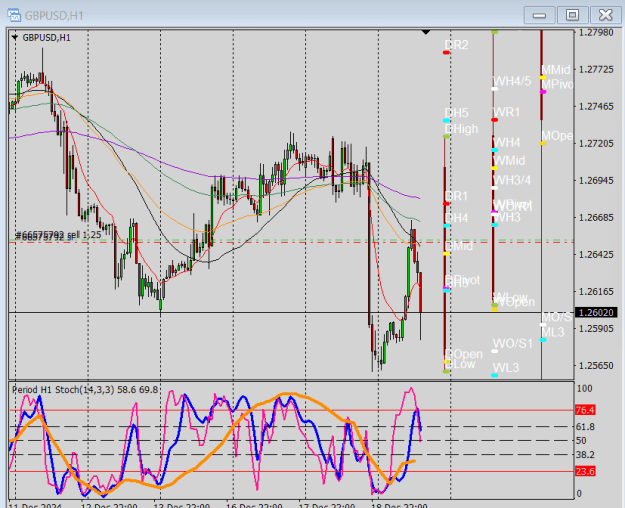The width and height of the screenshot is (625, 508).
Task: Click the WL3 weekly level label
Action: coord(506,367)
